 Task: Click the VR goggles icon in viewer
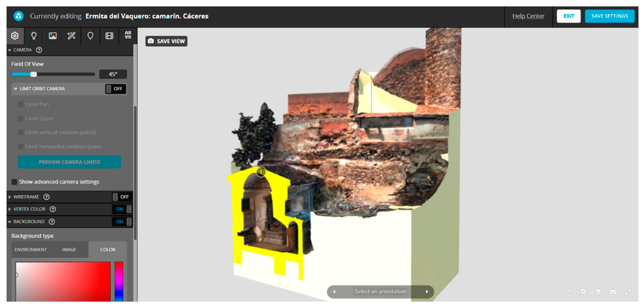click(613, 291)
